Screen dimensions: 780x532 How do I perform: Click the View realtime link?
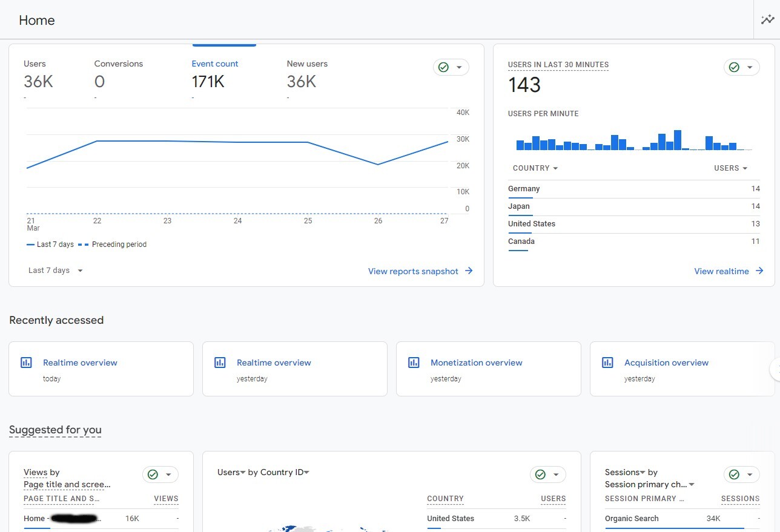pyautogui.click(x=721, y=271)
